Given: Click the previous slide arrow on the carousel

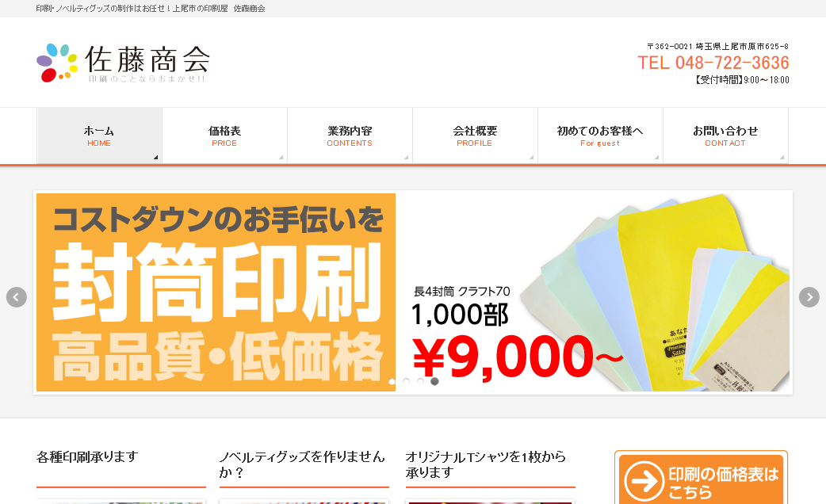Looking at the screenshot, I should pos(17,297).
